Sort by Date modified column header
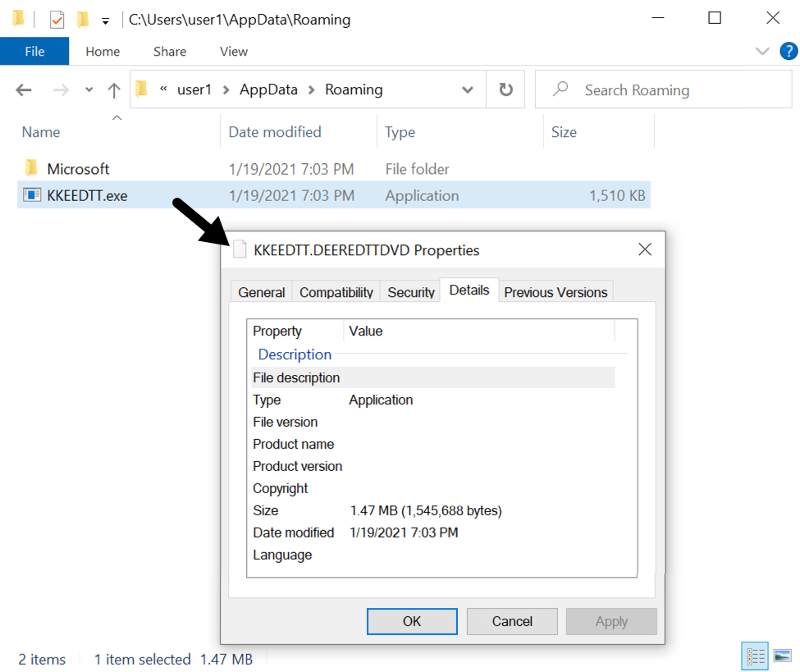The width and height of the screenshot is (800, 672). click(x=275, y=132)
